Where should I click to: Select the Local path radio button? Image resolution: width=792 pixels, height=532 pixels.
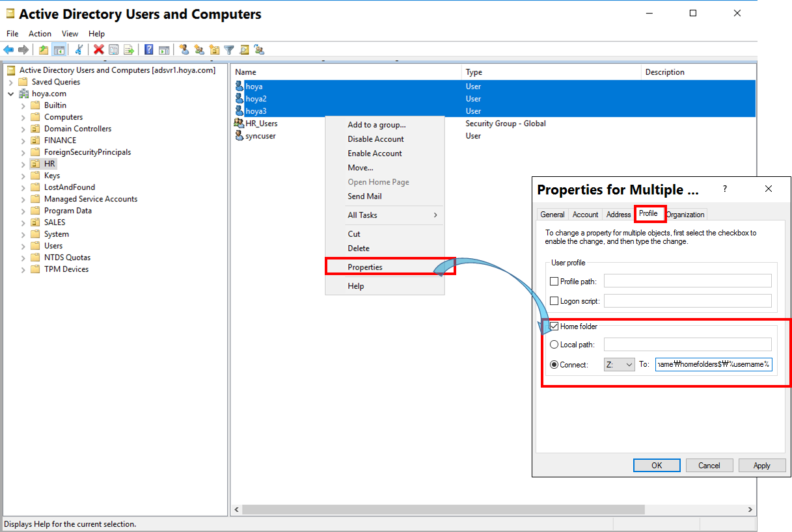click(x=554, y=345)
